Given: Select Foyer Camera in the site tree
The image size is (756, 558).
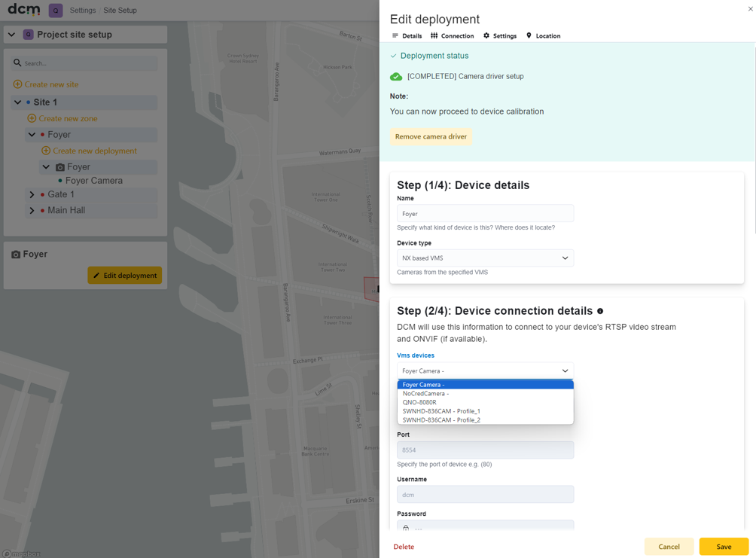Looking at the screenshot, I should pyautogui.click(x=93, y=181).
